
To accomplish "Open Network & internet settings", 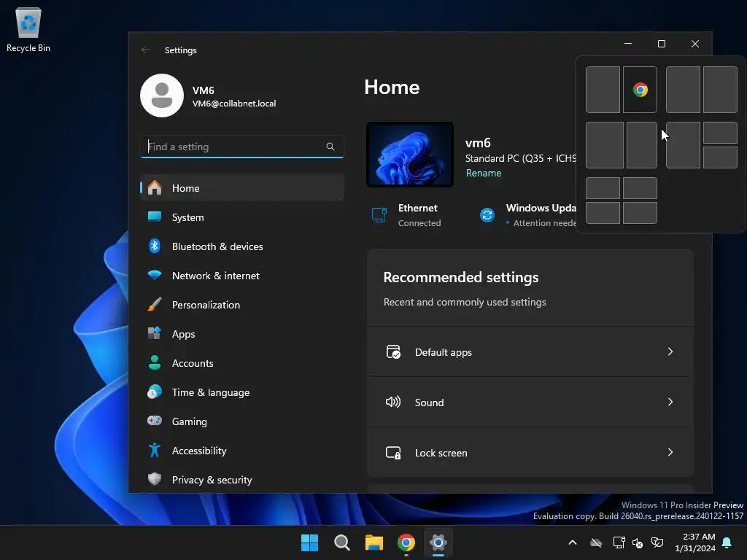I will click(x=242, y=276).
